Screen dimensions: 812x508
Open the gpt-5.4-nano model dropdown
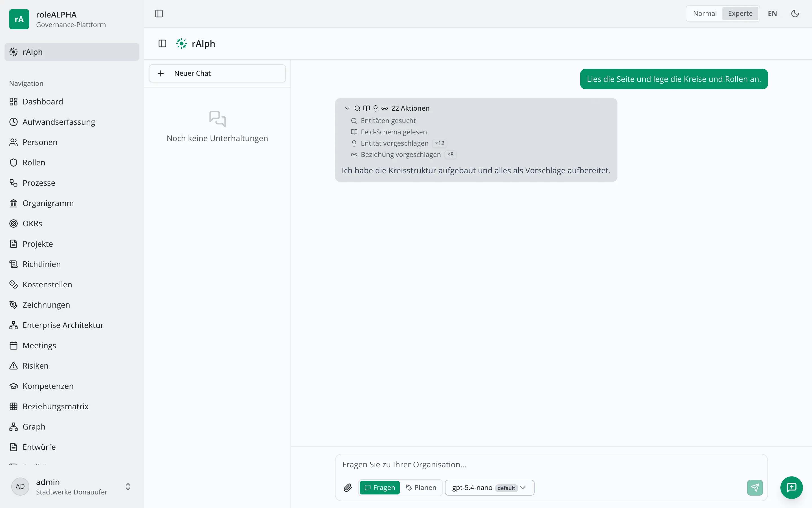coord(489,487)
